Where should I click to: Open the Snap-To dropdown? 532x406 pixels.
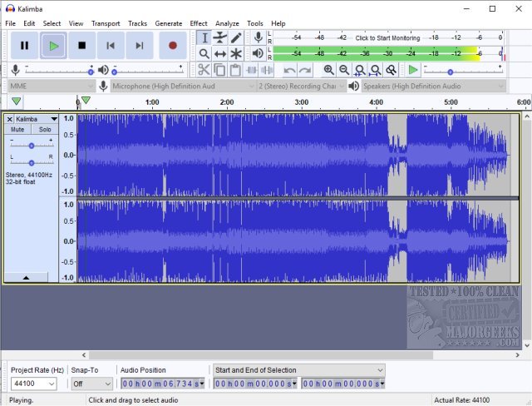[x=91, y=384]
